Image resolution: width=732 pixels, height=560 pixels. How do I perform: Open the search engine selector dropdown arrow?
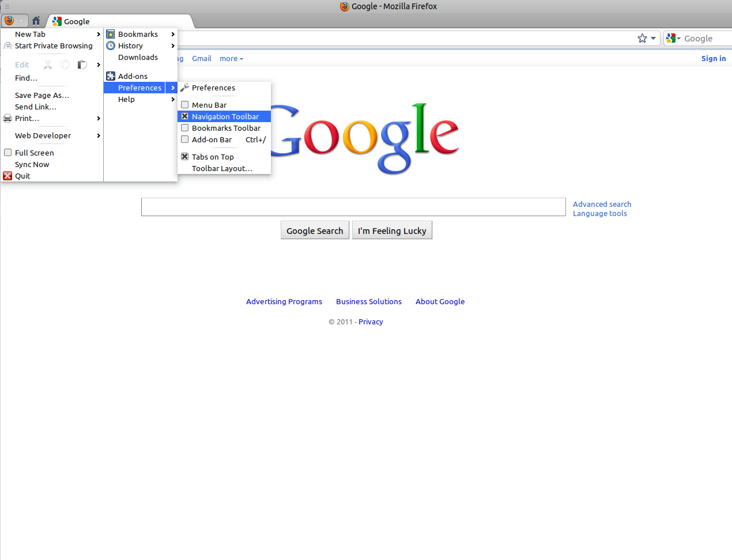[678, 39]
